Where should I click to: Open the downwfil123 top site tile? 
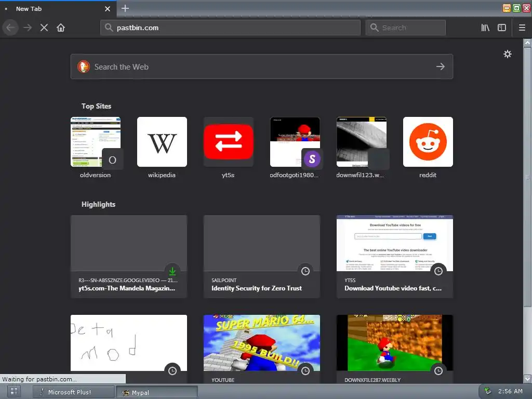(x=362, y=142)
